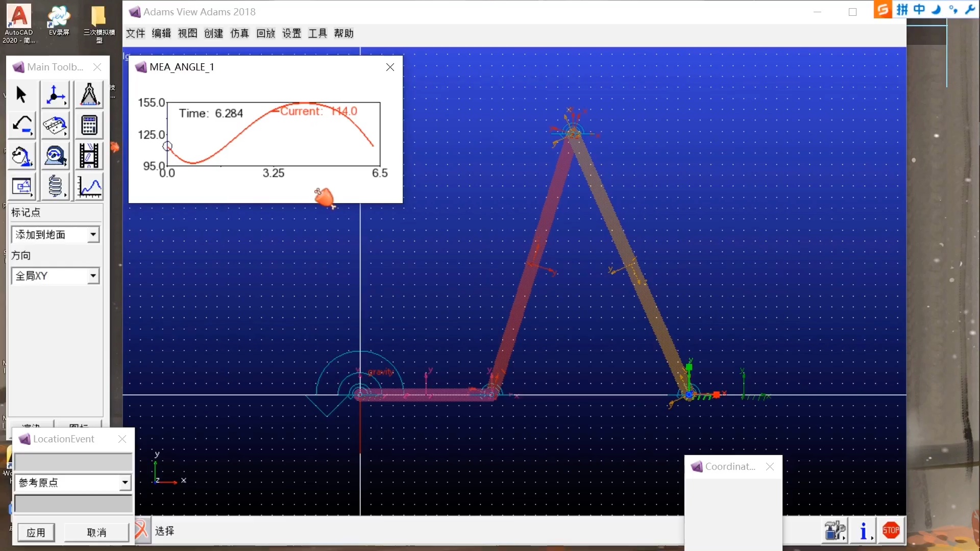Viewport: 980px width, 551px height.
Task: Click the information 'i' icon
Action: (x=864, y=531)
